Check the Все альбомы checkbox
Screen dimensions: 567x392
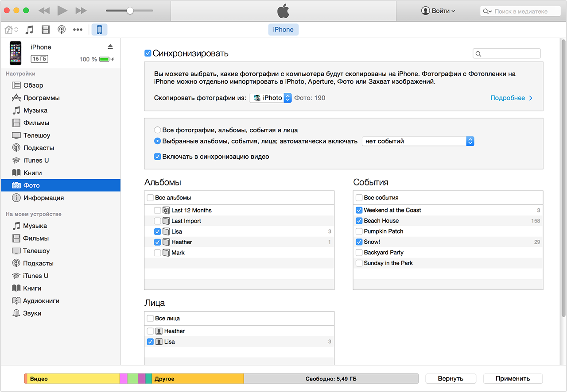[151, 198]
